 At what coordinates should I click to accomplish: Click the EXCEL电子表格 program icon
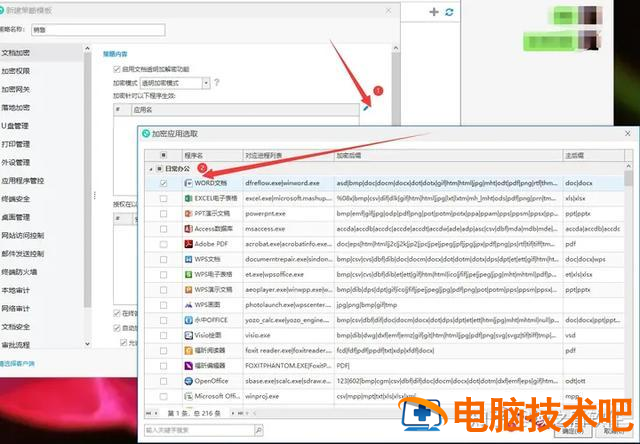[x=188, y=198]
